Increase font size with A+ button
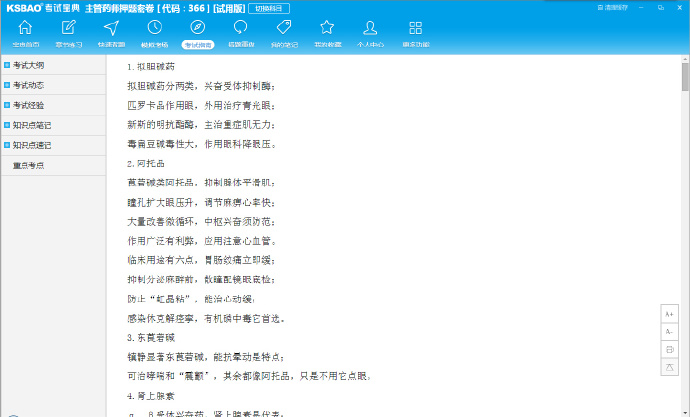The width and height of the screenshot is (690, 417). point(669,314)
